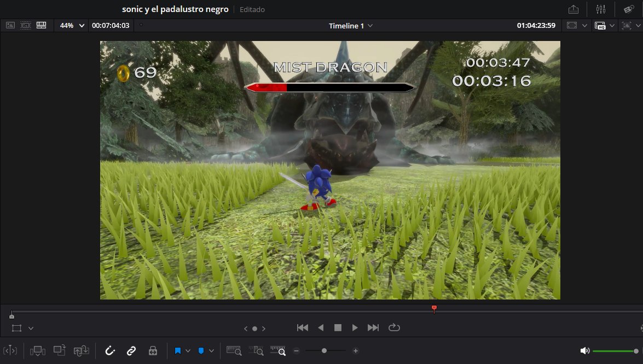
Task: Click the Detail Zoom icon
Action: coord(256,350)
